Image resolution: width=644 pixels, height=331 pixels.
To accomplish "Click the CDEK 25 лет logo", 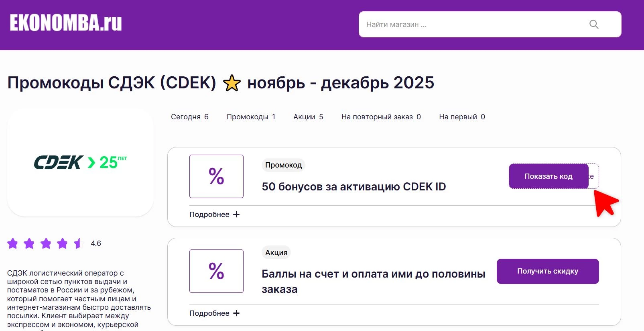I will coord(80,161).
